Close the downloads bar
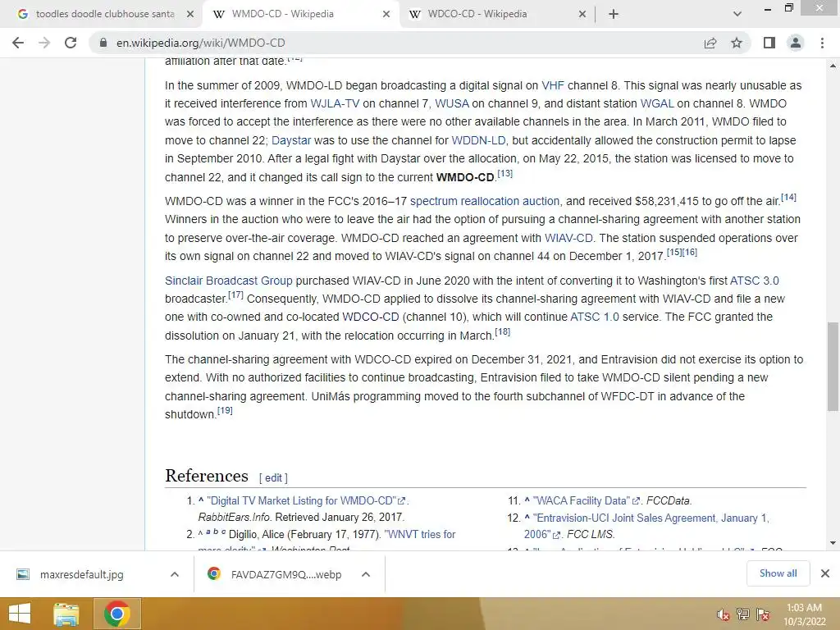The height and width of the screenshot is (630, 840). click(x=825, y=573)
